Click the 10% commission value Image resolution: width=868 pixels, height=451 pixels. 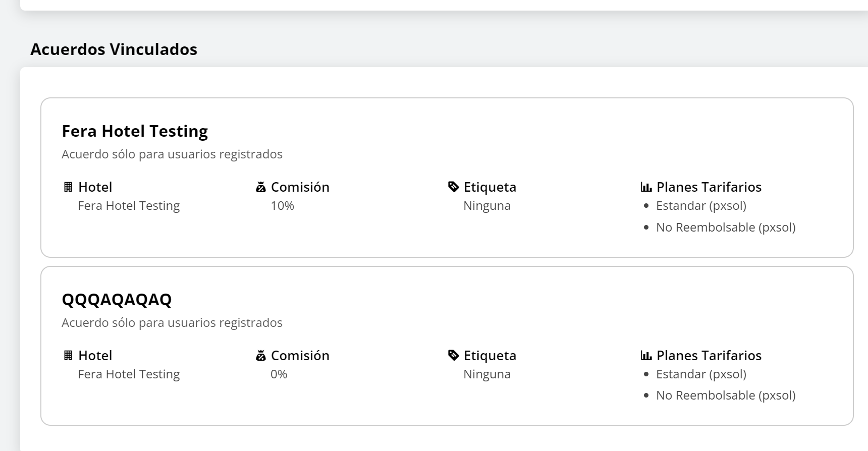(282, 206)
